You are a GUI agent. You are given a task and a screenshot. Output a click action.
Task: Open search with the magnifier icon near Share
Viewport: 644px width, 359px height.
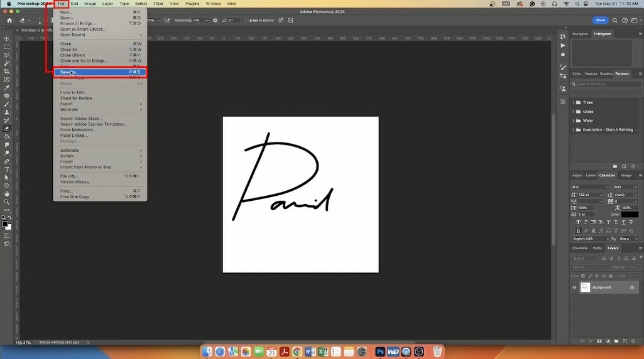[x=615, y=20]
